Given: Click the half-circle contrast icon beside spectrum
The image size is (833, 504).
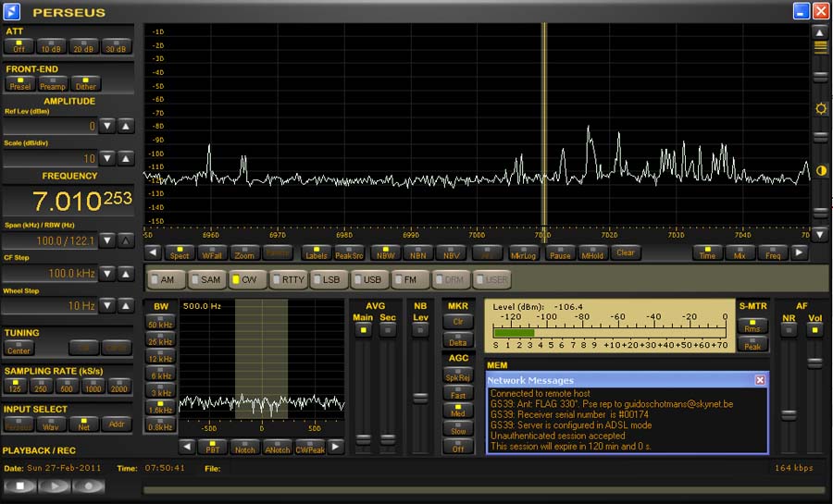Looking at the screenshot, I should point(821,170).
